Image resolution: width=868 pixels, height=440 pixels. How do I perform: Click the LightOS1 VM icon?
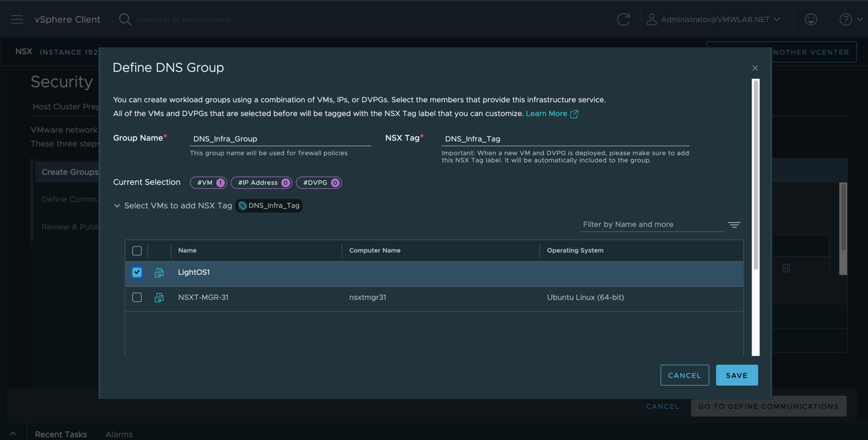pyautogui.click(x=159, y=272)
